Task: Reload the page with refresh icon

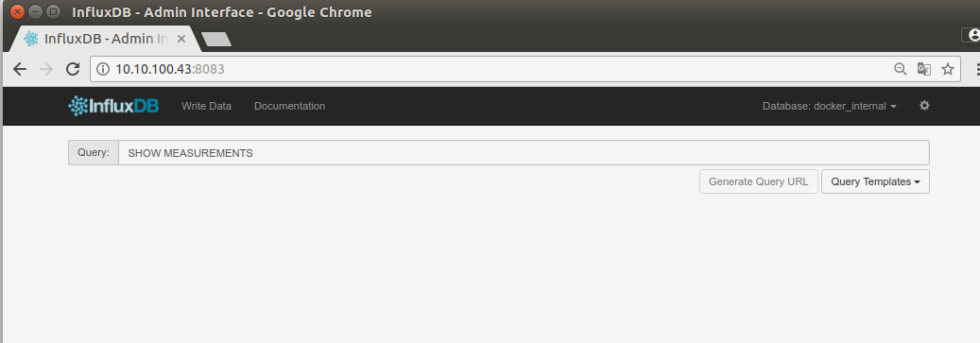Action: tap(73, 69)
